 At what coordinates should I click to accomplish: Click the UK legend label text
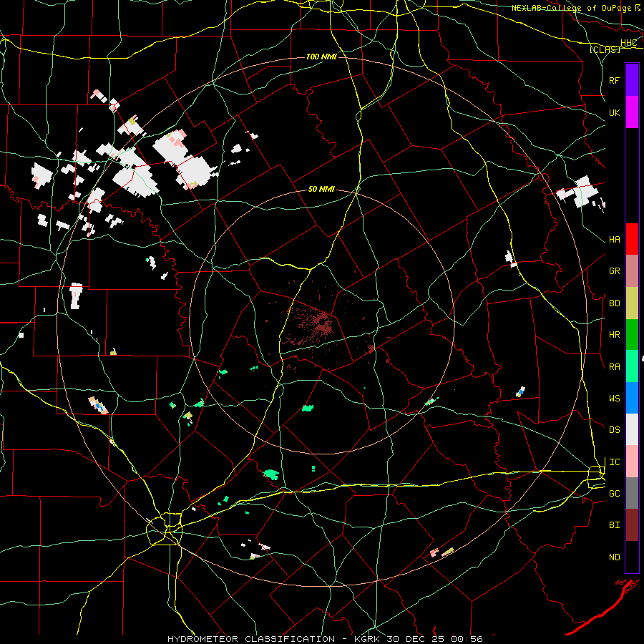pos(614,112)
